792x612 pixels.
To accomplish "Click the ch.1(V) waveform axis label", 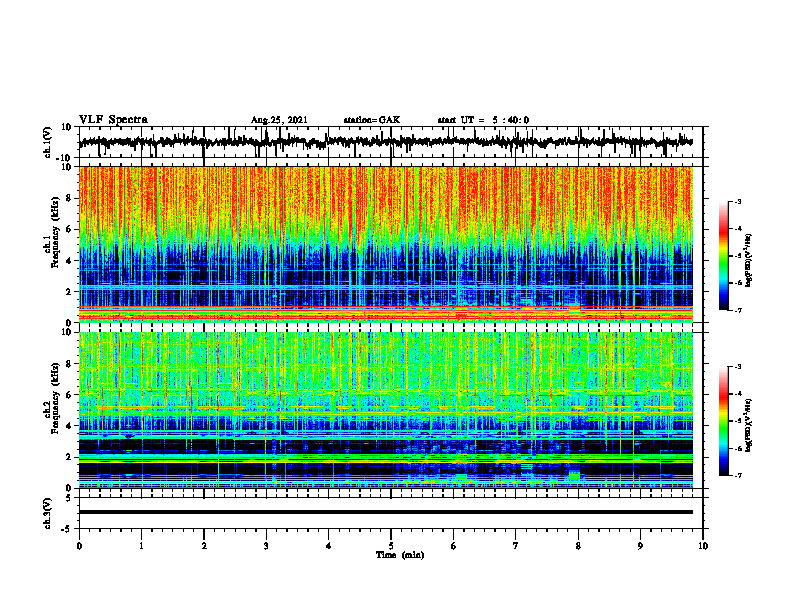I will (48, 143).
